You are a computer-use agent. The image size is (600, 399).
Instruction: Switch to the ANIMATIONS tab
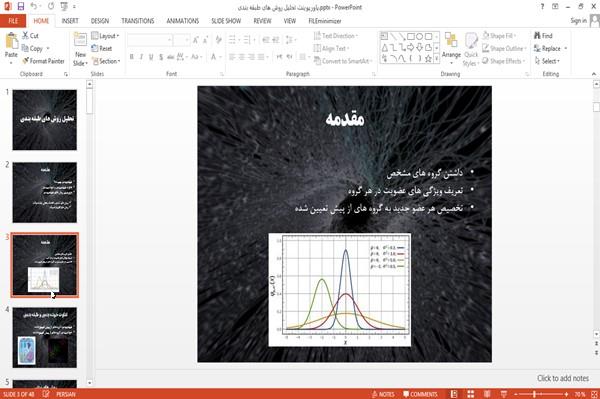[x=183, y=21]
